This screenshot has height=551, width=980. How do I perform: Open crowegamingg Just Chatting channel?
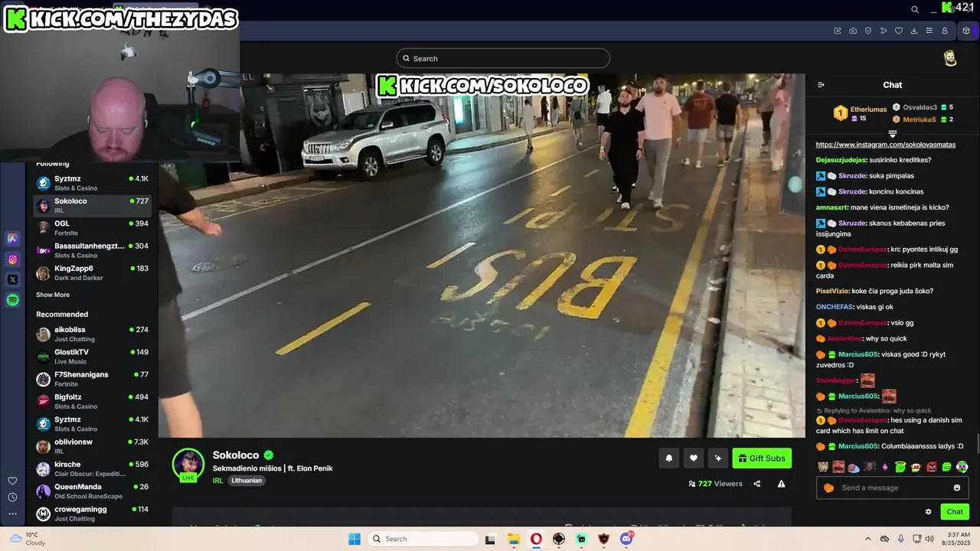(93, 514)
